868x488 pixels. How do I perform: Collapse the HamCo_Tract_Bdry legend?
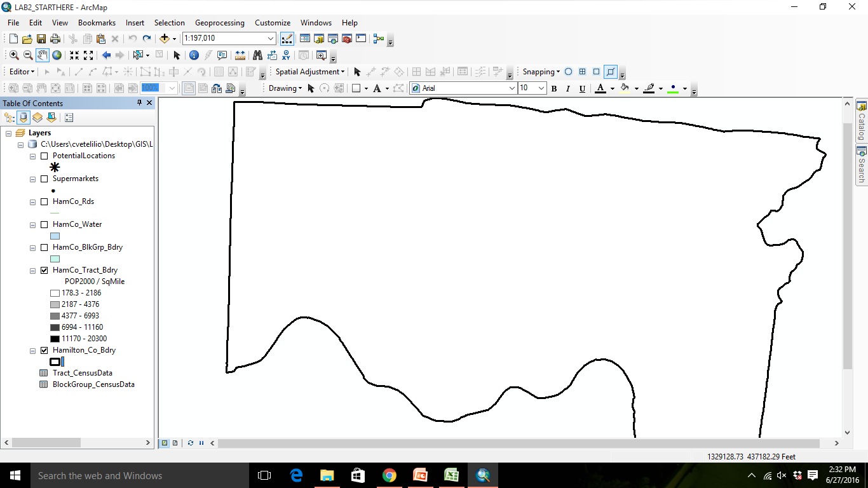(x=32, y=270)
